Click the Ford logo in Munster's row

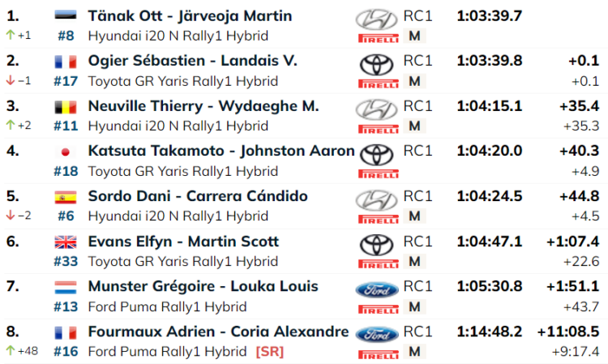(x=375, y=289)
